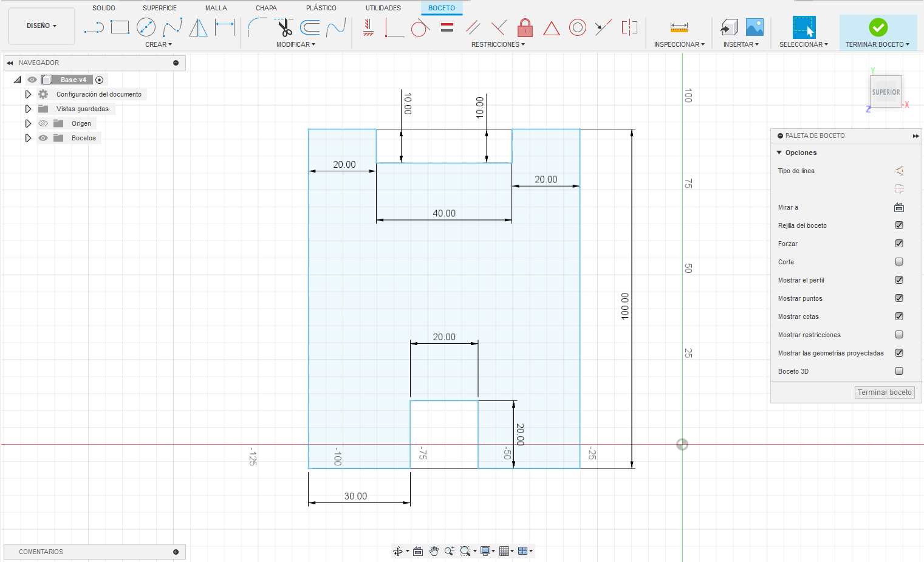924x562 pixels.
Task: Click the green Finish Sketch checkmark
Action: (x=878, y=27)
